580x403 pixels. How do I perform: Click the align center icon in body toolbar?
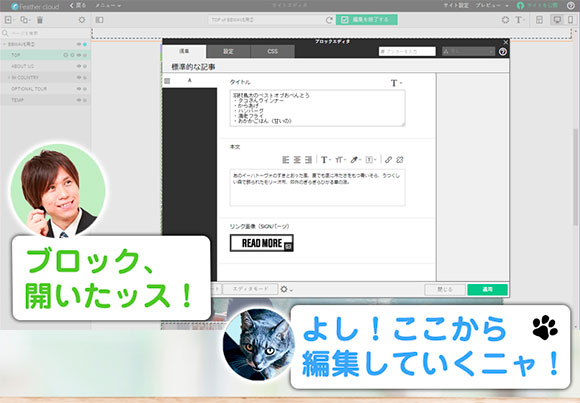point(297,159)
